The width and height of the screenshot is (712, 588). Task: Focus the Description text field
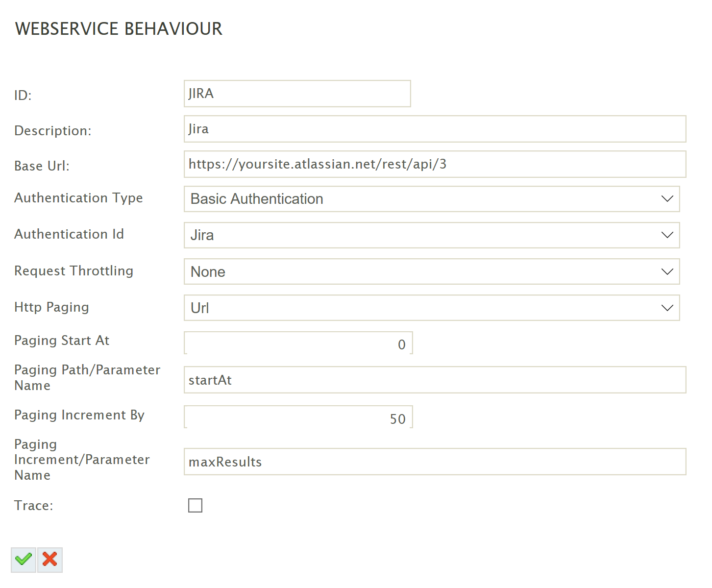[x=435, y=129]
